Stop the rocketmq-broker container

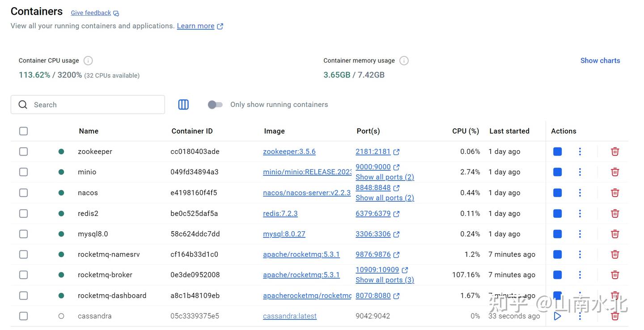557,275
